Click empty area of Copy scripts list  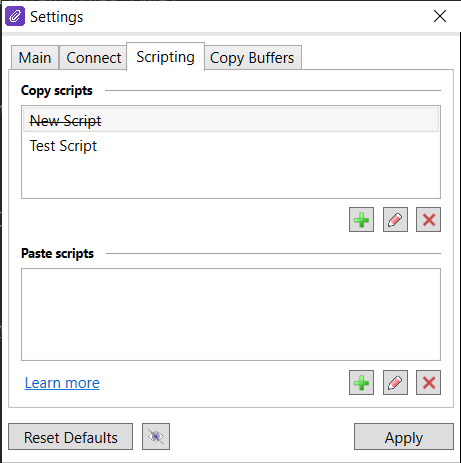coord(231,177)
